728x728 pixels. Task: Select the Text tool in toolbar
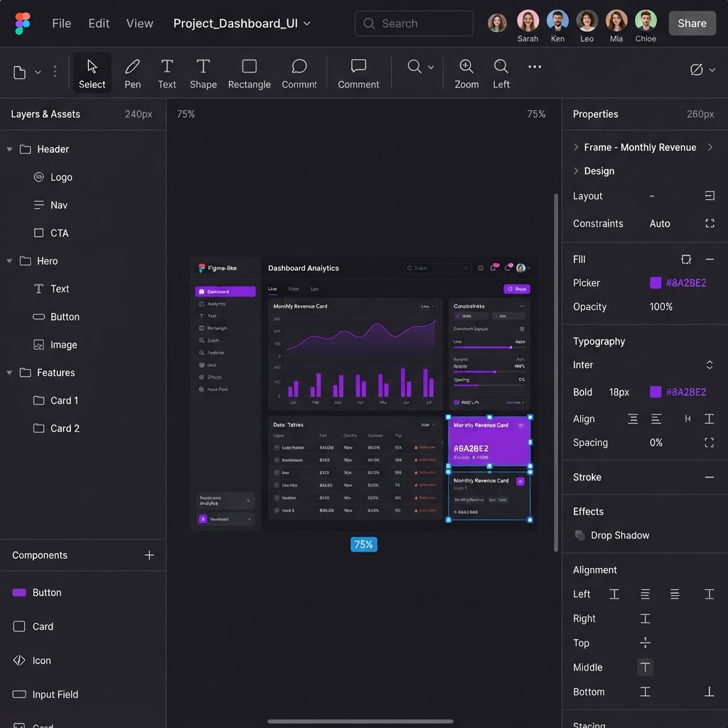(166, 73)
